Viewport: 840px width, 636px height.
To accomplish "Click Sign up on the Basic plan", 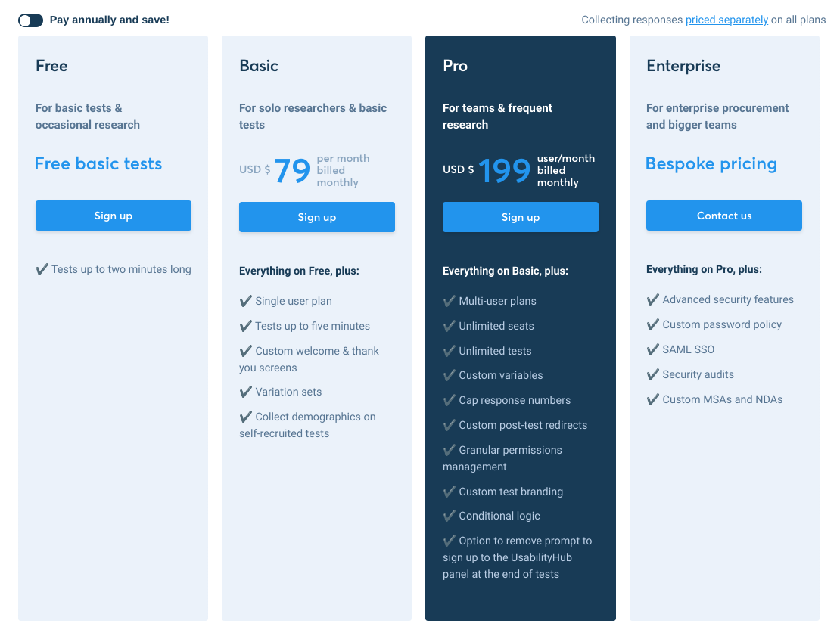I will pos(317,217).
